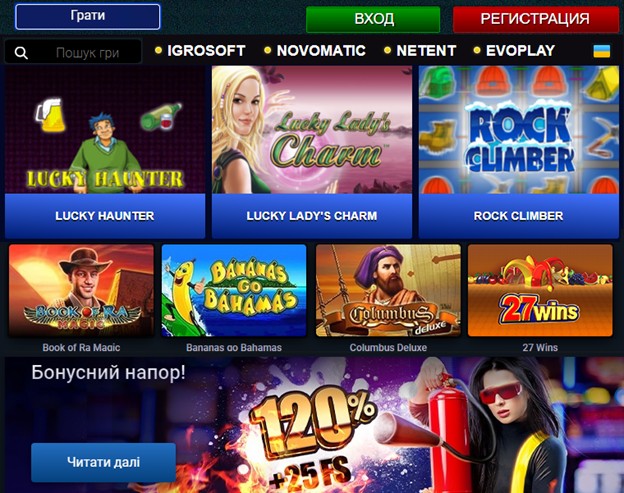Open the Lucky Lady's Charm game image
Image resolution: width=624 pixels, height=493 pixels.
click(312, 130)
